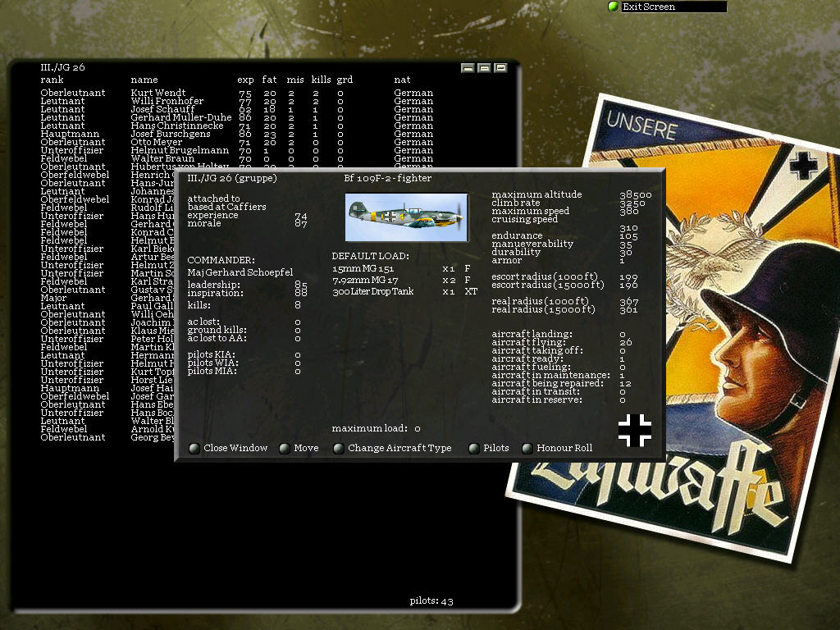The width and height of the screenshot is (840, 630).
Task: Click the 'Bf 109F-2 - fighter' heading
Action: [x=387, y=178]
